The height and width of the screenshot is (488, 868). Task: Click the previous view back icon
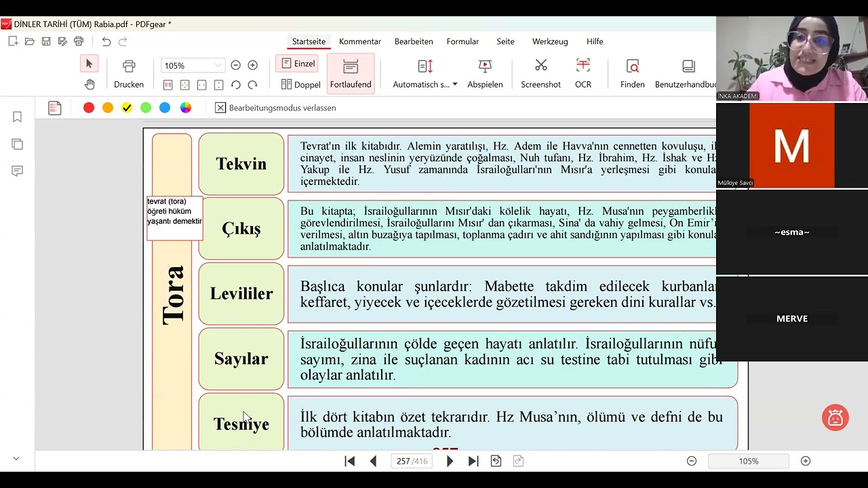click(496, 461)
